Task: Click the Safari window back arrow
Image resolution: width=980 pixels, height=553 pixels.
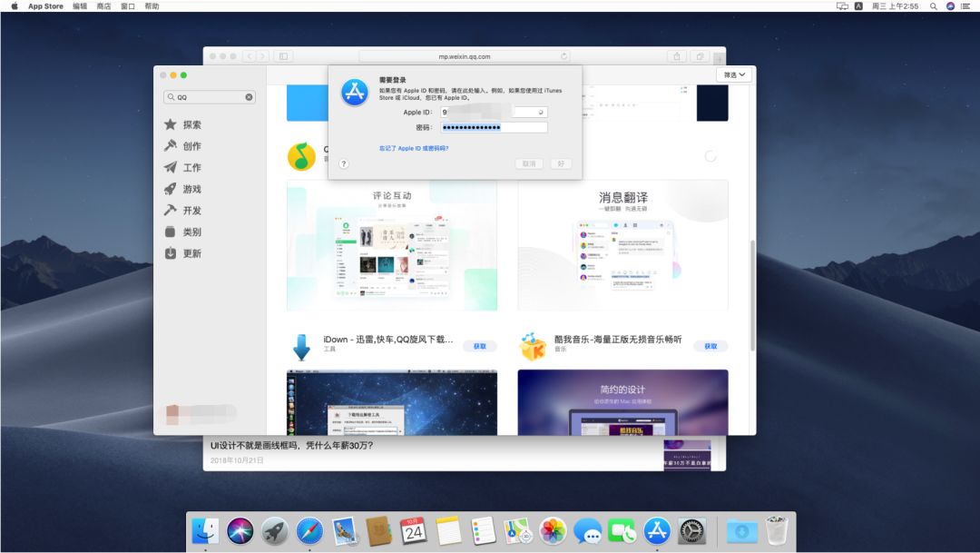Action: click(250, 56)
